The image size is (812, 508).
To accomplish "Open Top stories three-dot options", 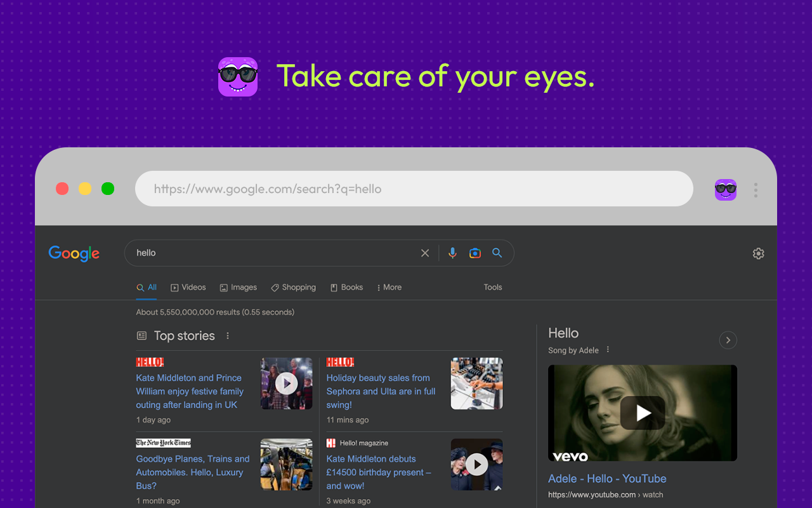I will pos(228,336).
